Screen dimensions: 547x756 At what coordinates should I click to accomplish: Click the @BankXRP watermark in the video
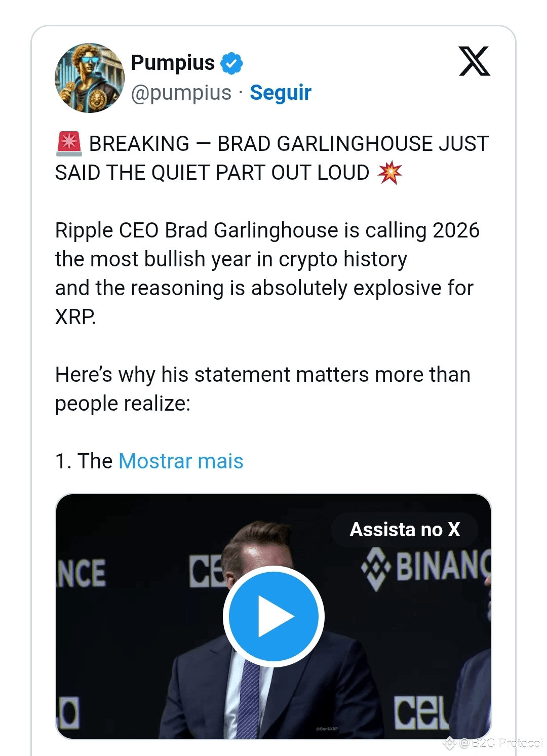pyautogui.click(x=327, y=729)
